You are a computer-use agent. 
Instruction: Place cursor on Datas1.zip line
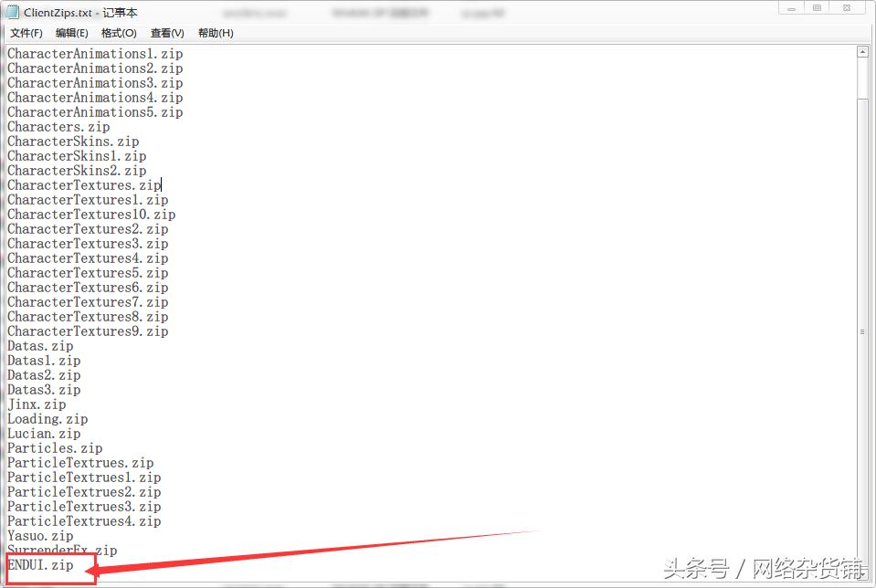44,361
